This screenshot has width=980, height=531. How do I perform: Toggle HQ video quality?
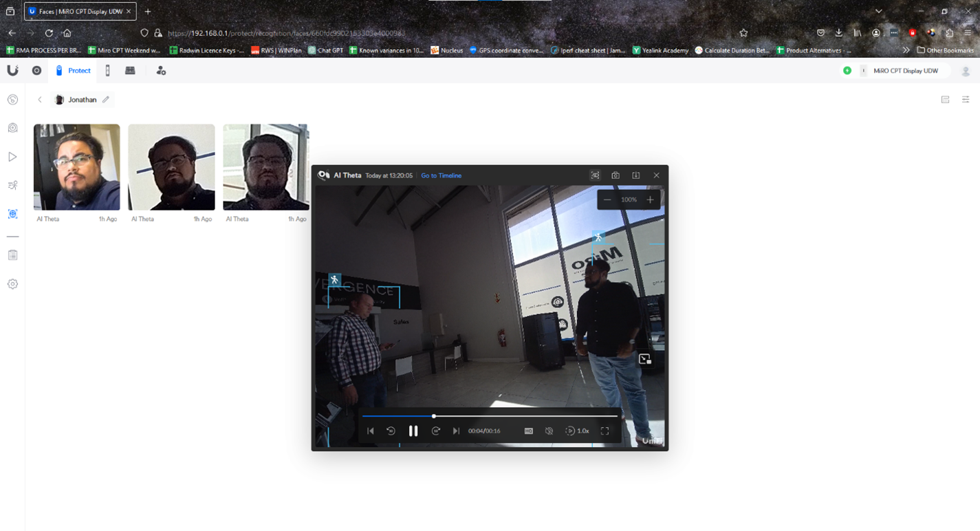click(x=529, y=431)
